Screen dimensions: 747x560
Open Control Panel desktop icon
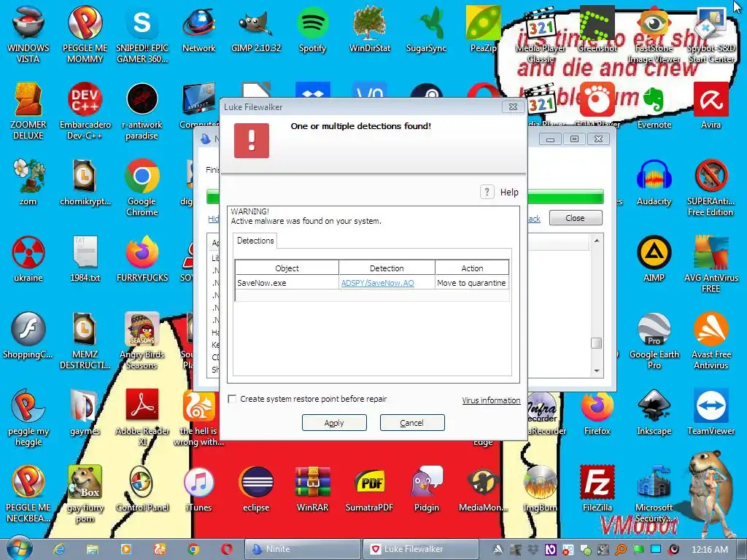(142, 489)
